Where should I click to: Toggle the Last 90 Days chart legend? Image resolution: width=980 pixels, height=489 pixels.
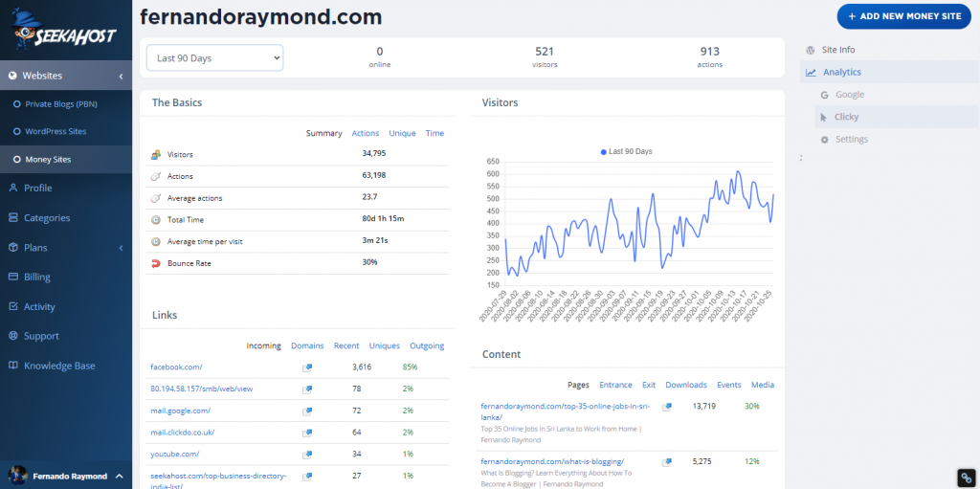coord(626,151)
